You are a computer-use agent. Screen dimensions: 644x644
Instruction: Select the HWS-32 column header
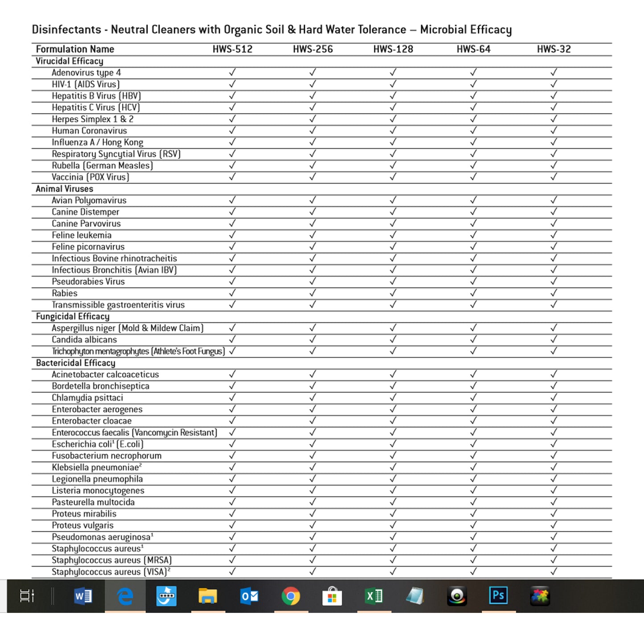click(x=554, y=49)
